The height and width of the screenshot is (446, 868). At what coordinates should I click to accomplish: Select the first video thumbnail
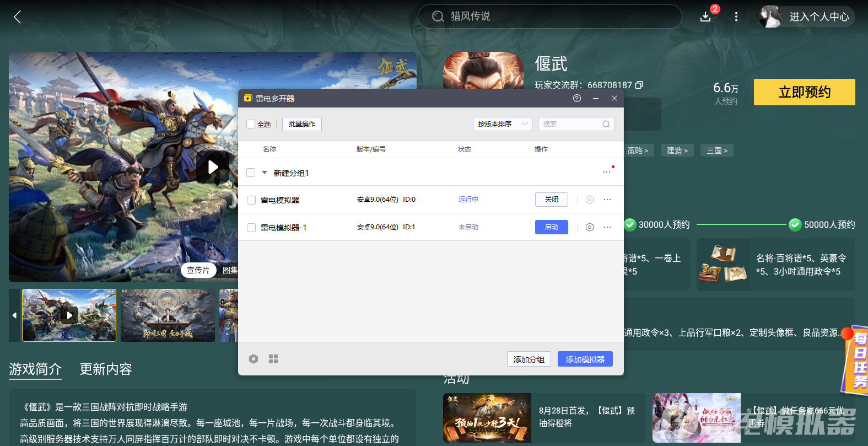tap(69, 315)
